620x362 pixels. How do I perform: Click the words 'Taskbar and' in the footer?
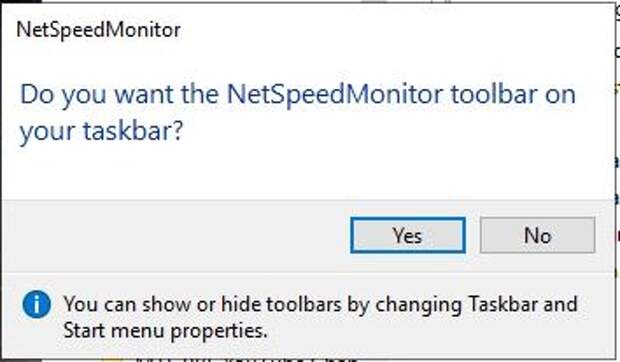click(x=523, y=304)
